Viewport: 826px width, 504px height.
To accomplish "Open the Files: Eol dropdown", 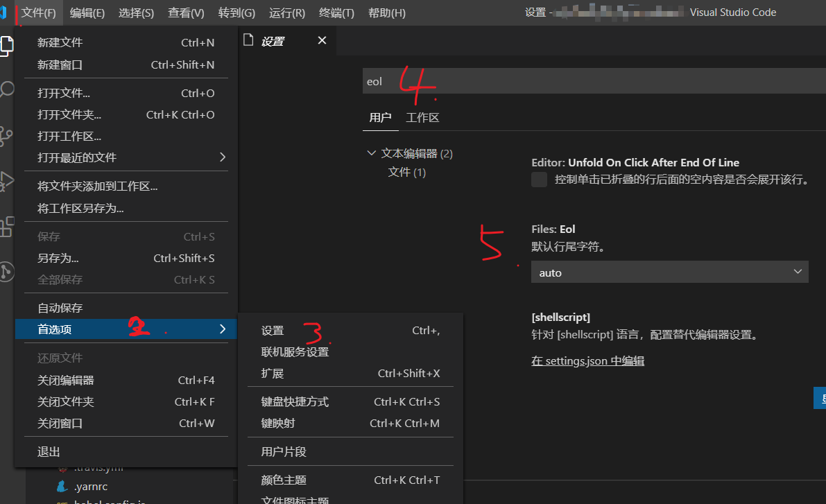I will coord(669,272).
